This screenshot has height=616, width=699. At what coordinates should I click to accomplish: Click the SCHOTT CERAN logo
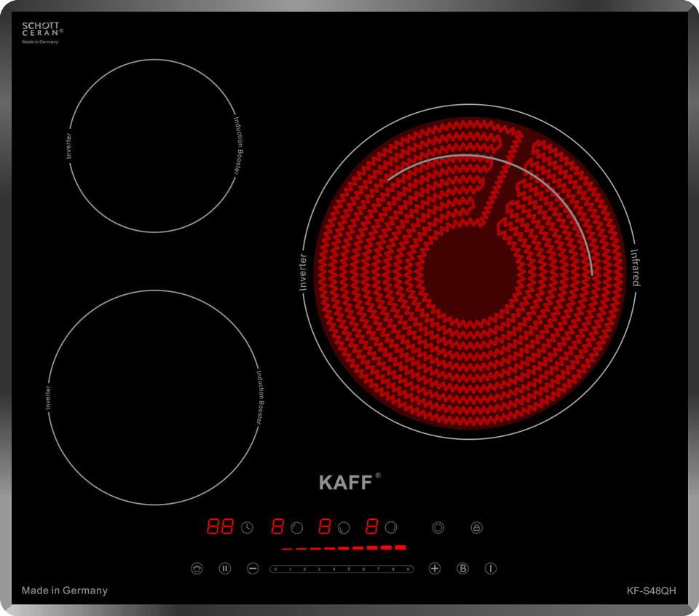(x=42, y=29)
